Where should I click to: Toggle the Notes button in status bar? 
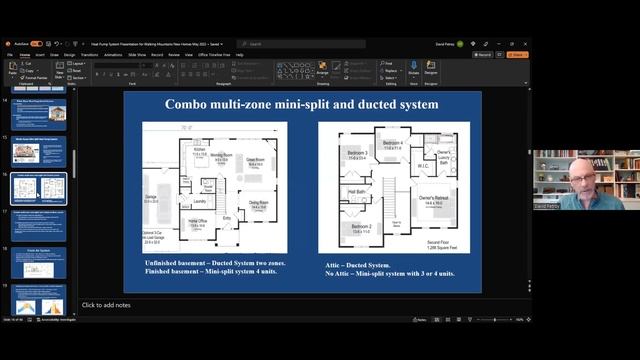(420, 320)
